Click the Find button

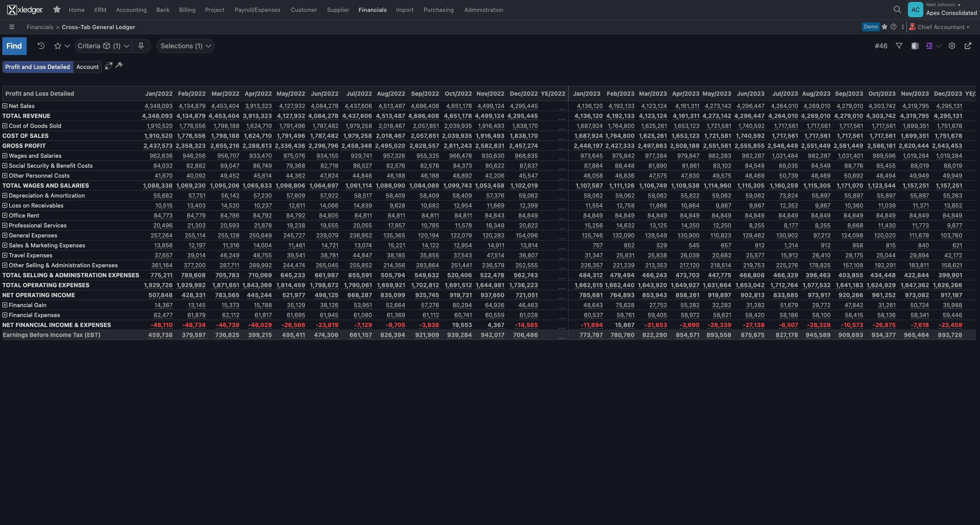(14, 46)
